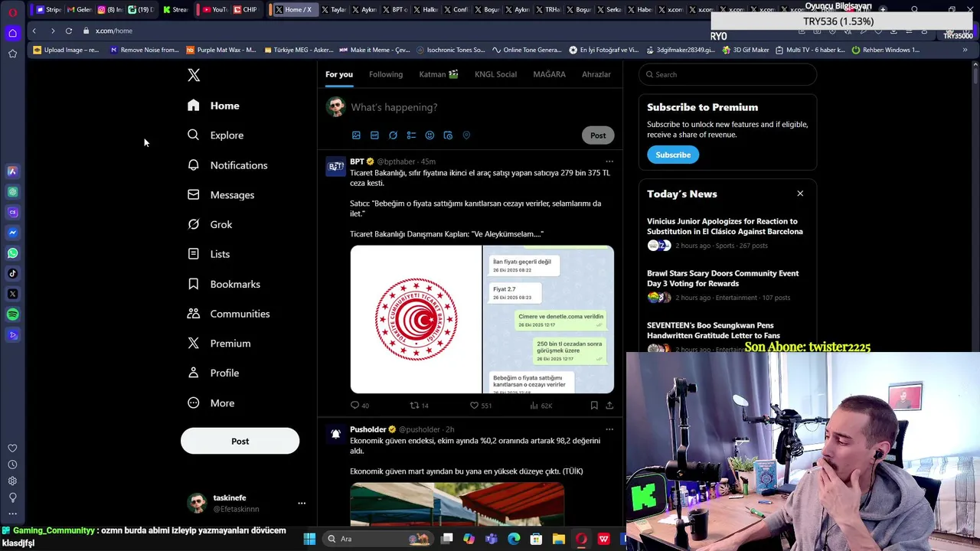The height and width of the screenshot is (551, 980).
Task: Click the emoji icon in composer
Action: pos(430,135)
